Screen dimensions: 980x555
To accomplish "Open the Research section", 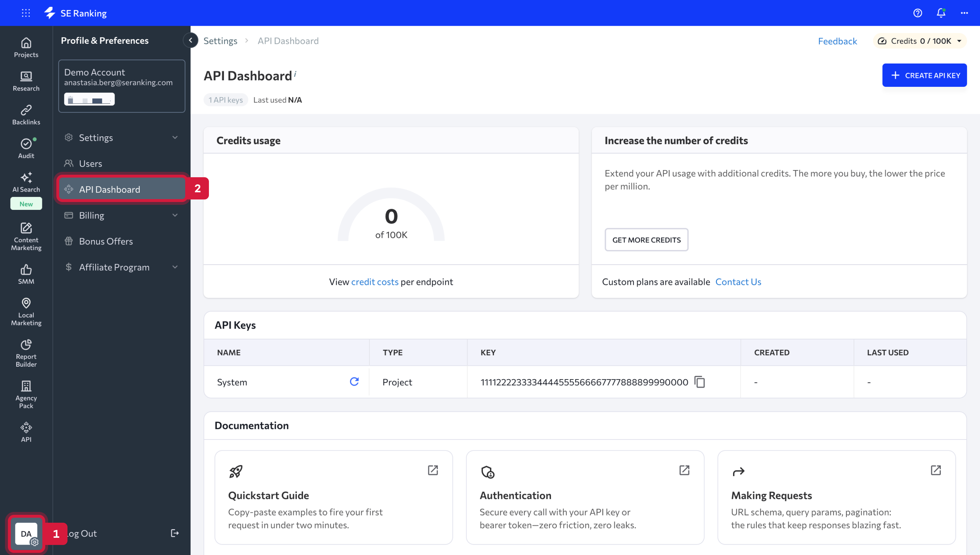I will [x=25, y=81].
